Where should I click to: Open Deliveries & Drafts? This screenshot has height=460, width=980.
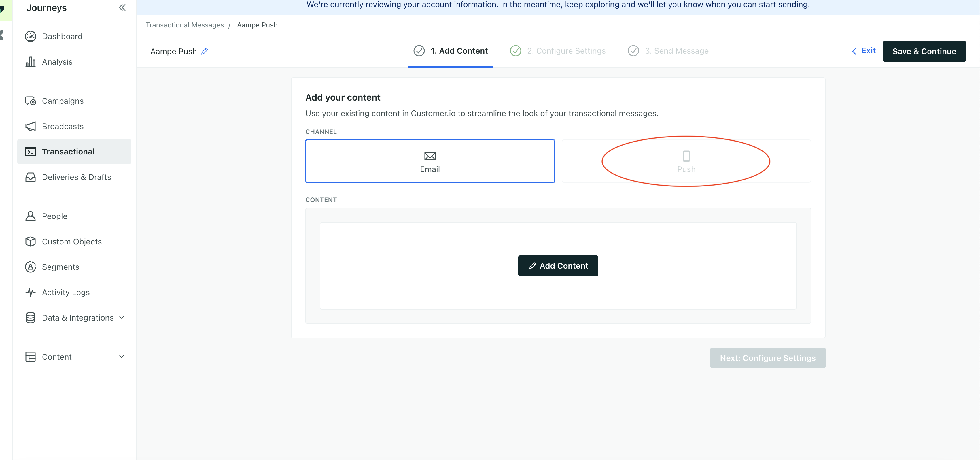(x=76, y=177)
